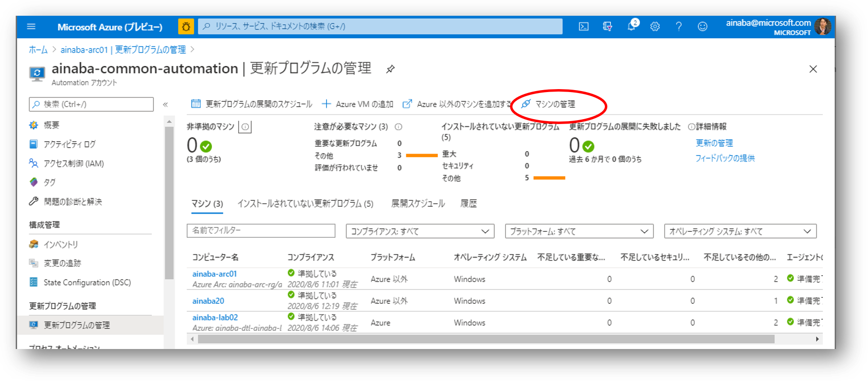Image resolution: width=868 pixels, height=381 pixels.
Task: Open コンプライアンス: すべて dropdown
Action: [x=420, y=231]
